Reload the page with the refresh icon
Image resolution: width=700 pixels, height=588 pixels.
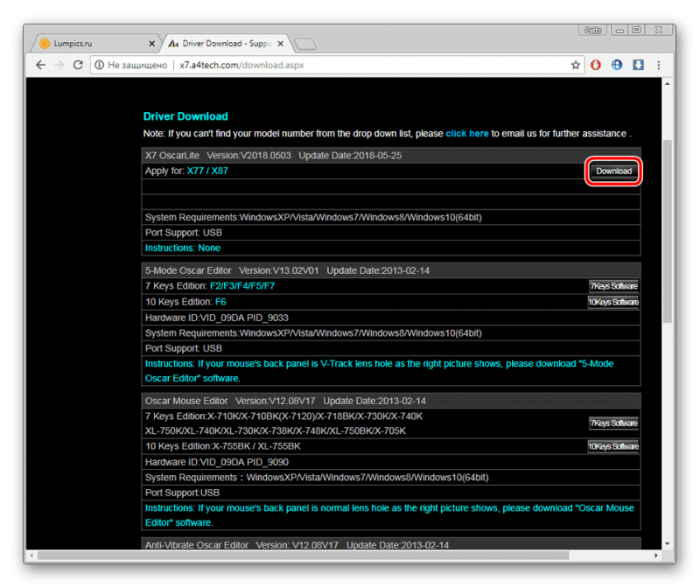point(78,65)
